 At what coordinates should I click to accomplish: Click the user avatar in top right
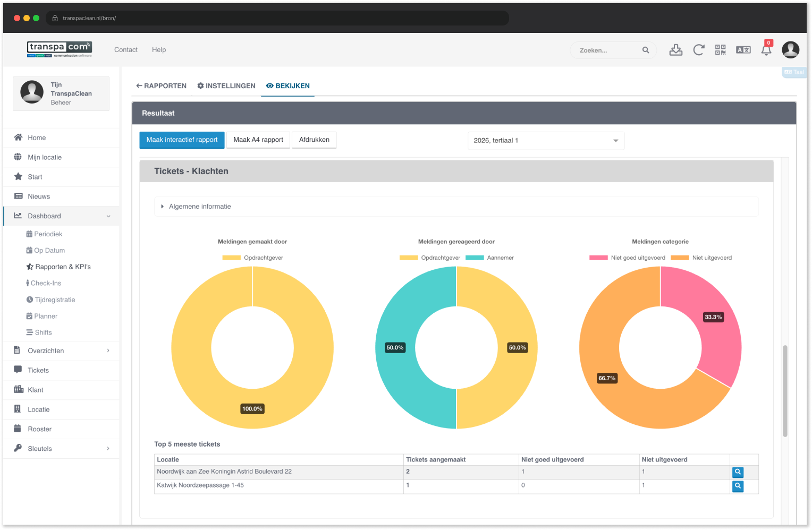point(791,50)
